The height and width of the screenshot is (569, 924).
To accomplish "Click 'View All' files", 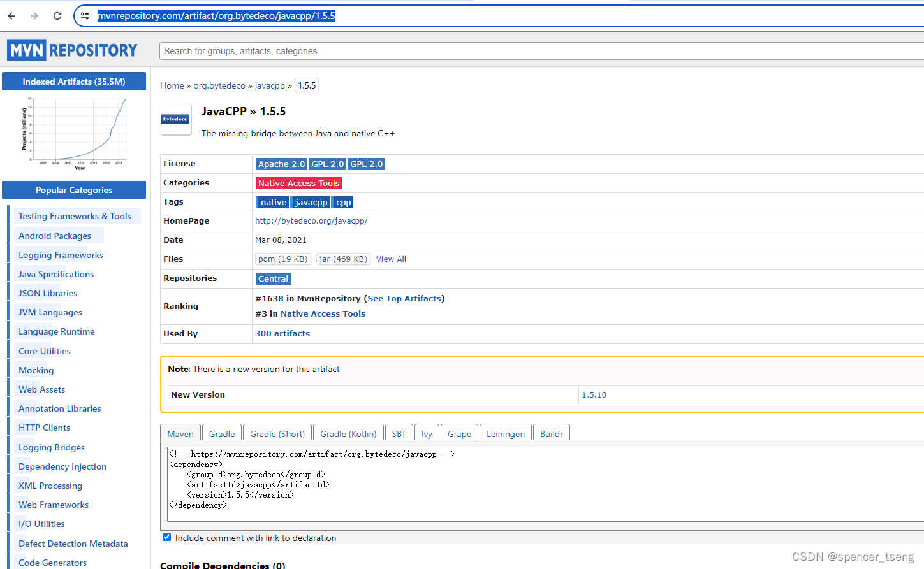I will [x=391, y=259].
